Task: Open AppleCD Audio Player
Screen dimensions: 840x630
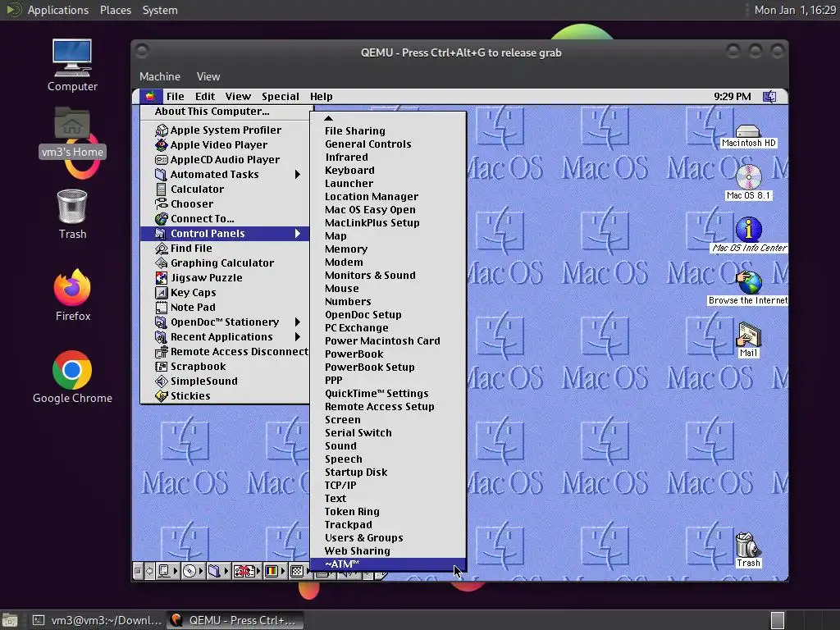Action: pyautogui.click(x=225, y=160)
